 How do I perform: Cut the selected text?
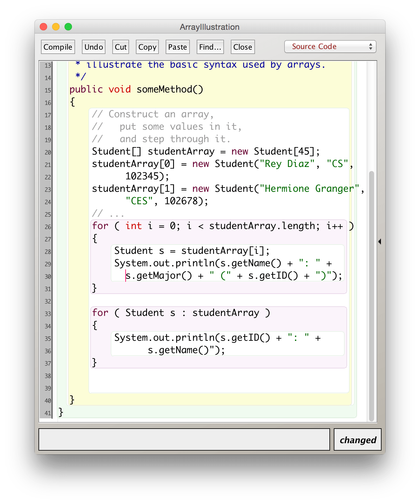coord(121,47)
